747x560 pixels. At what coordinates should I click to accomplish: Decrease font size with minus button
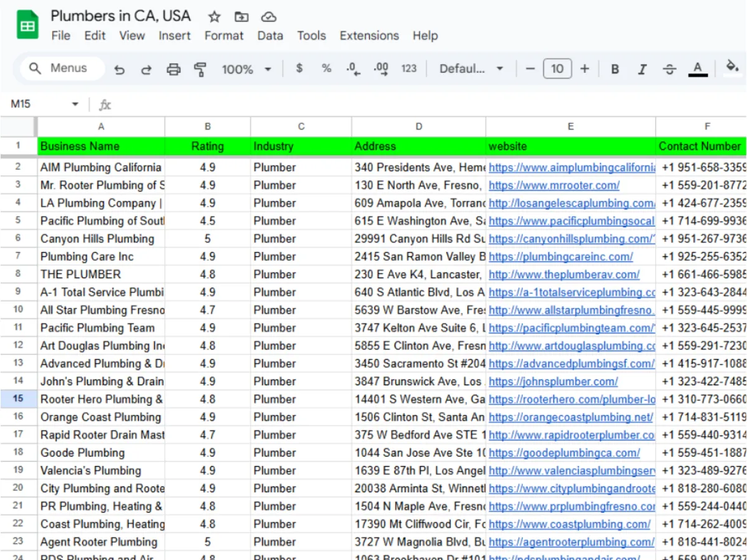click(x=530, y=68)
